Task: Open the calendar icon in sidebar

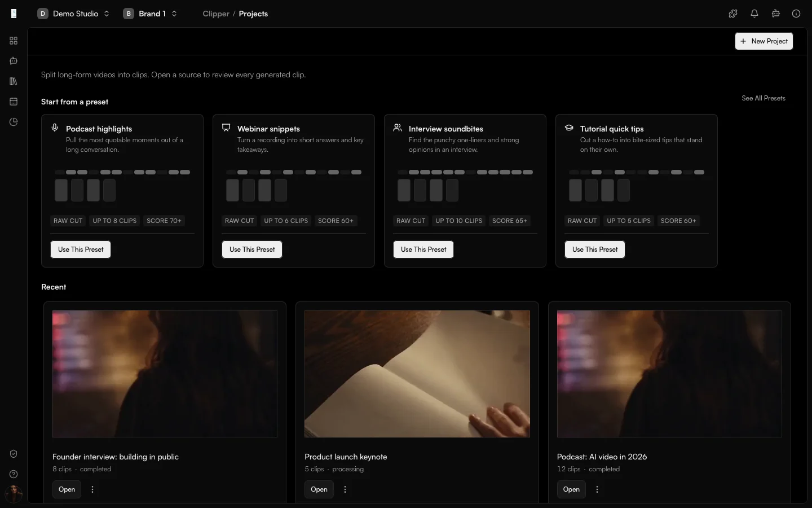Action: [14, 102]
